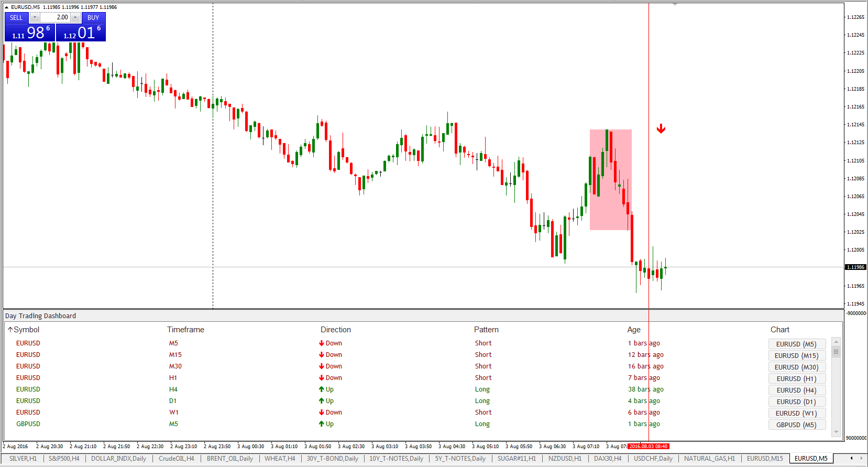The width and height of the screenshot is (868, 467).
Task: Open the EURUSD (H4) chart button
Action: point(797,390)
